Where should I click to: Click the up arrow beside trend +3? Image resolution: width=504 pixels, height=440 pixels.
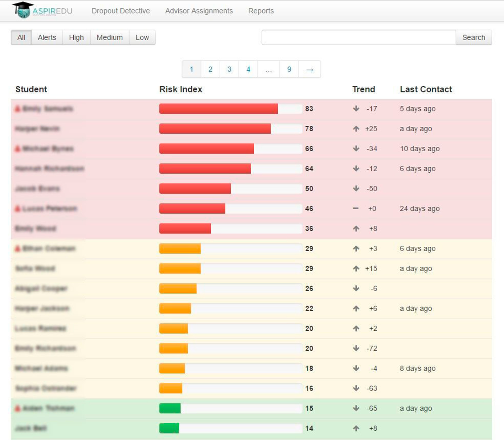(356, 248)
